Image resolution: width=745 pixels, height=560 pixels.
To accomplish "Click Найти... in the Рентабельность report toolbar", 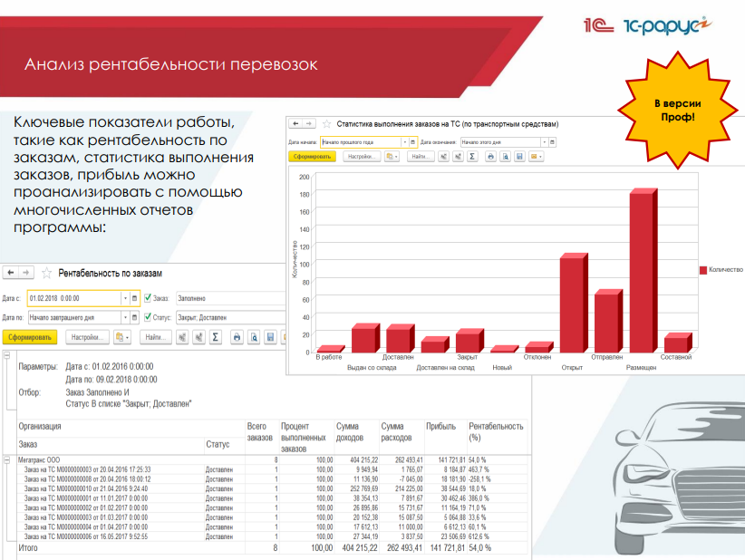I will tap(157, 337).
